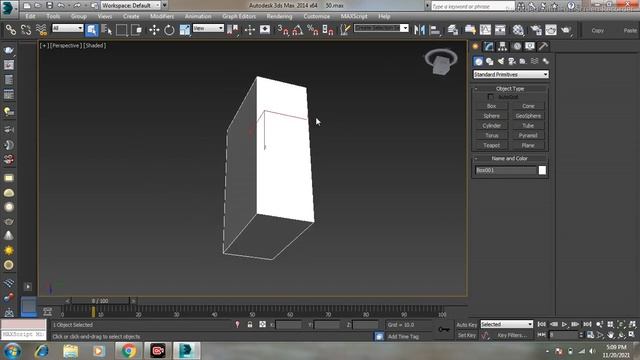640x360 pixels.
Task: Open Chrome from the Windows taskbar
Action: click(x=128, y=351)
